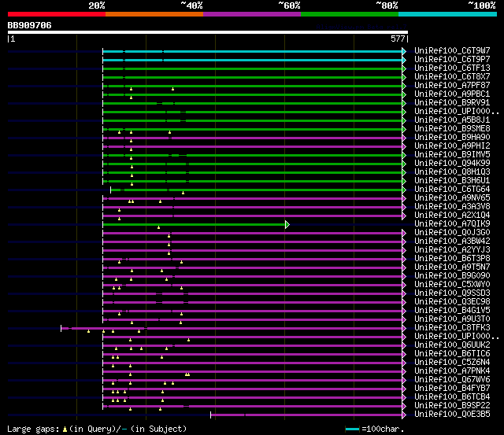Click the '(in Subject)' legend text
The height and width of the screenshot is (435, 504).
click(x=159, y=429)
